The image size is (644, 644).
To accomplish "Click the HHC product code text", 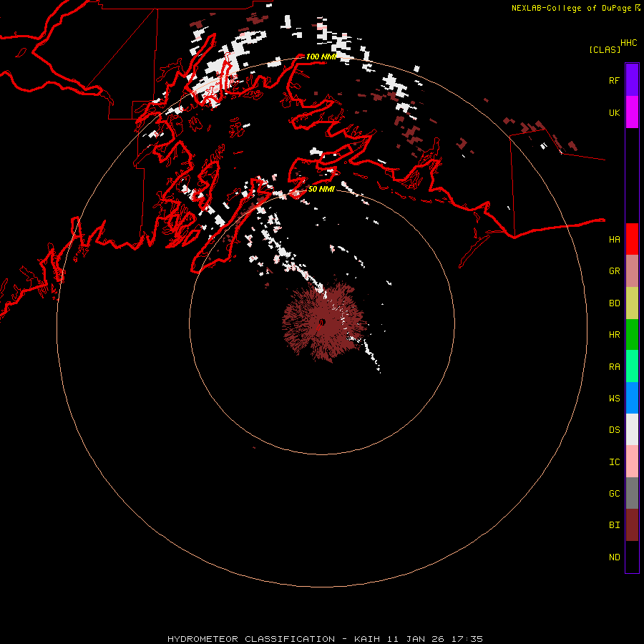I will point(628,43).
